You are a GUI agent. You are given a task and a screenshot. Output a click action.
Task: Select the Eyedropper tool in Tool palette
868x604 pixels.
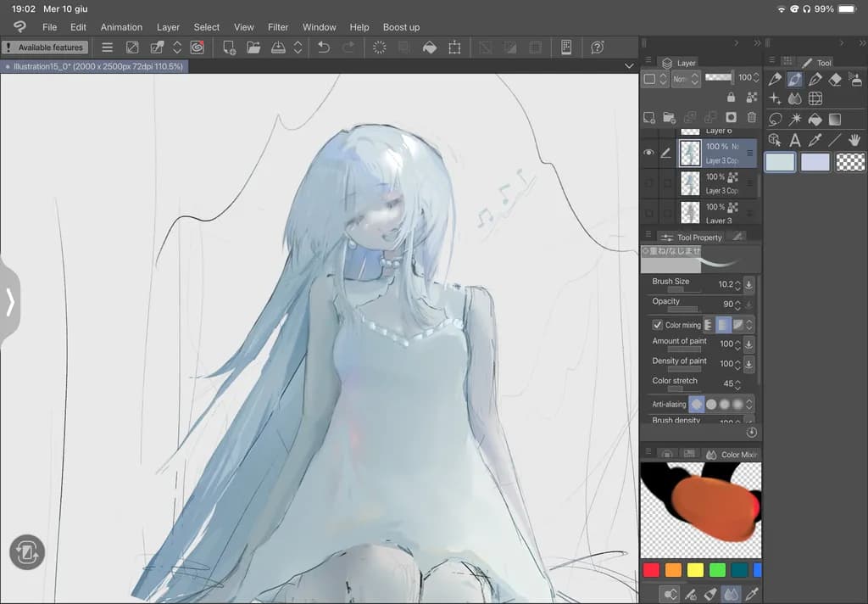coord(815,140)
